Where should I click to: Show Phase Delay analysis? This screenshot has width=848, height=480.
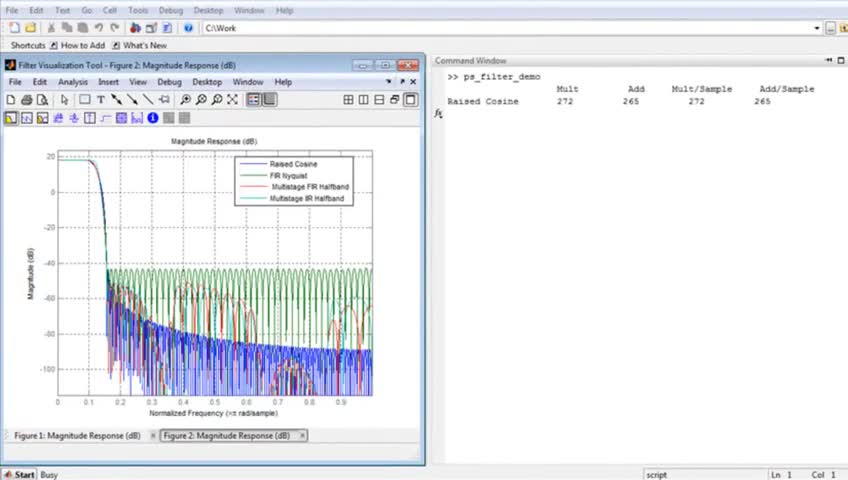74,118
